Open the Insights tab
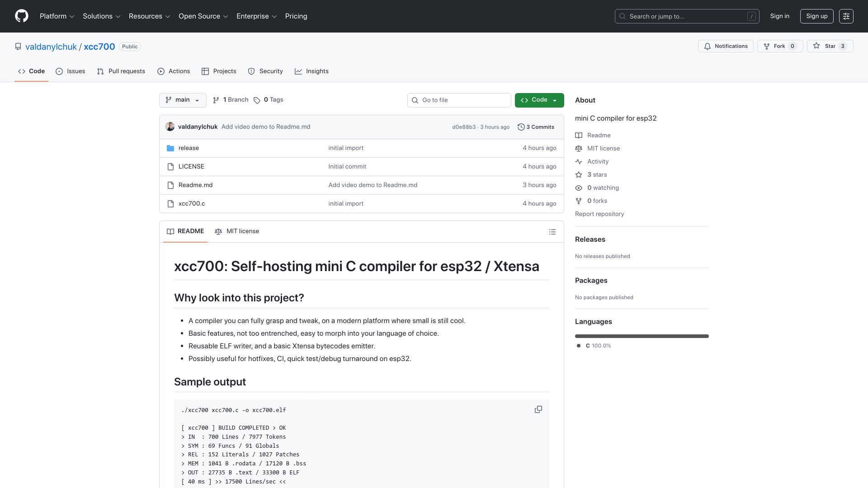 311,71
